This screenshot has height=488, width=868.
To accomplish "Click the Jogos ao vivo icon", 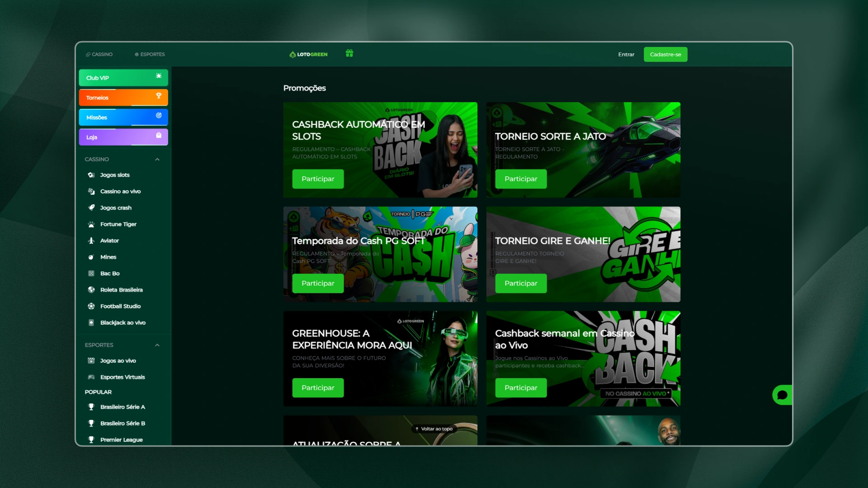I will [x=91, y=361].
